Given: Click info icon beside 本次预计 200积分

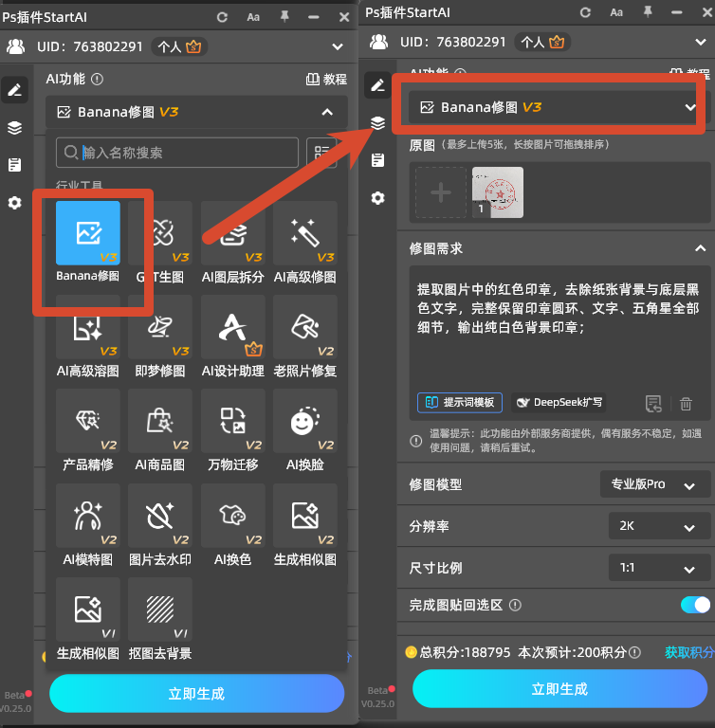Looking at the screenshot, I should (634, 653).
